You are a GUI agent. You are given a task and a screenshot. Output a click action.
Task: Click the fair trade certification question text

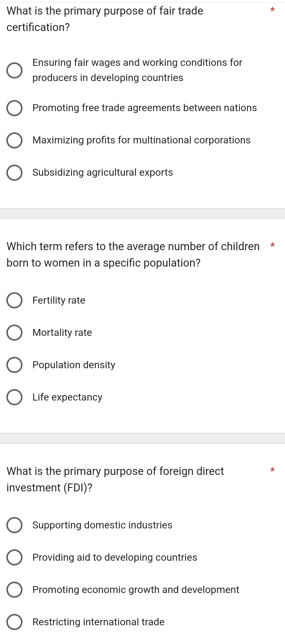point(105,19)
